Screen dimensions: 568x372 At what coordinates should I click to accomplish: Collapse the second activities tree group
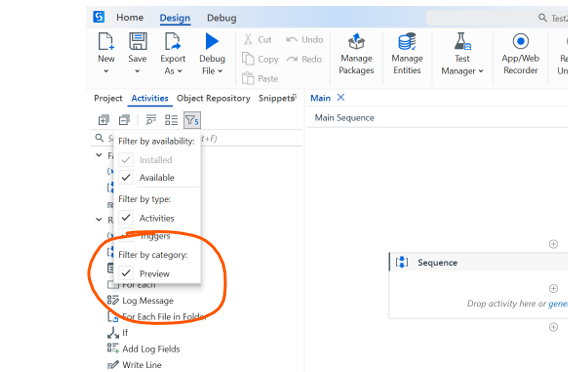(x=99, y=220)
